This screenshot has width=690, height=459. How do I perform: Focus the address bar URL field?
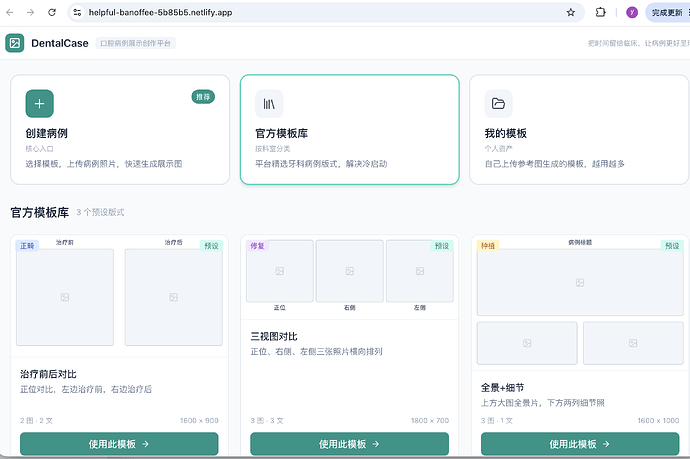click(326, 12)
